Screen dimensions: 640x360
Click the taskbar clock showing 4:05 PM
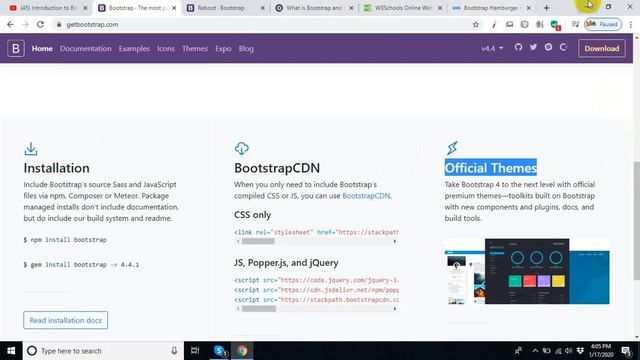click(x=601, y=351)
